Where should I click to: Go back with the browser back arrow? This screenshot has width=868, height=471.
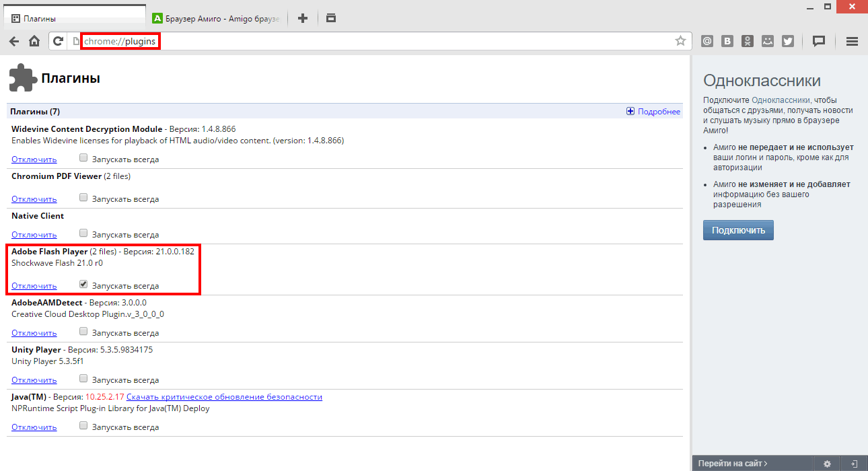[13, 41]
